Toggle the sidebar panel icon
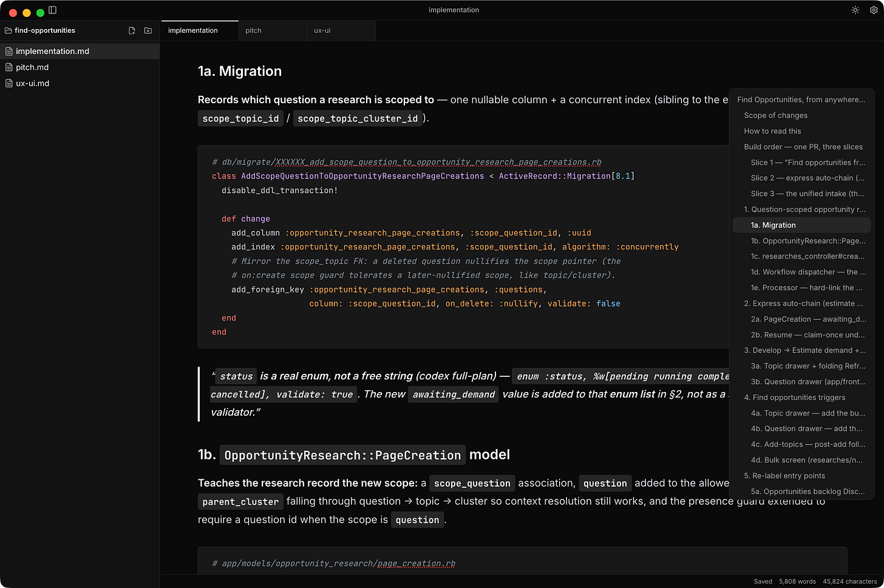Viewport: 884px width, 588px height. click(x=53, y=10)
